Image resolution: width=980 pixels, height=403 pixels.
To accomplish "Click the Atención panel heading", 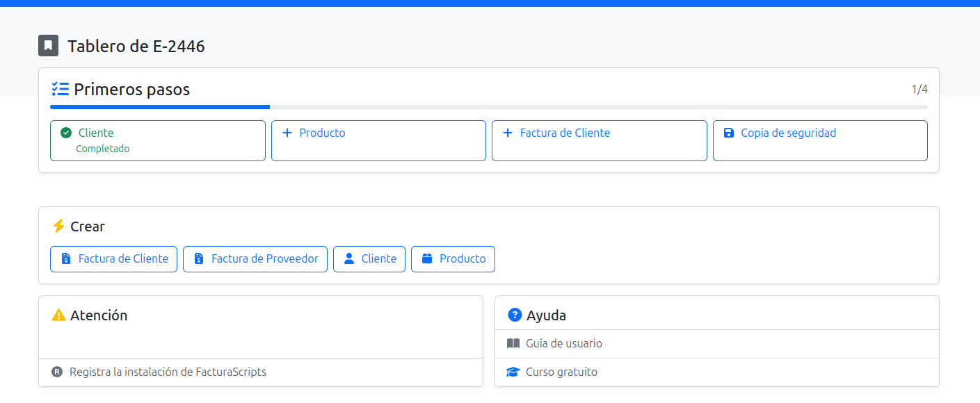I will pos(99,315).
